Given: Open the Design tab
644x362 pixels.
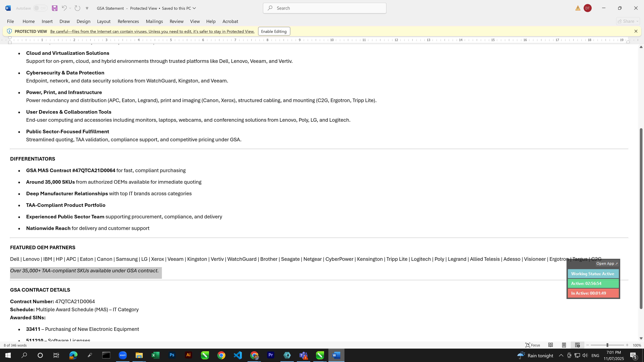Looking at the screenshot, I should pos(84,21).
